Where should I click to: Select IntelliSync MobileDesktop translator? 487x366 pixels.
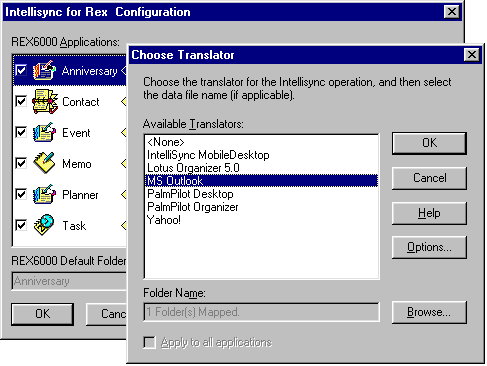tap(261, 155)
